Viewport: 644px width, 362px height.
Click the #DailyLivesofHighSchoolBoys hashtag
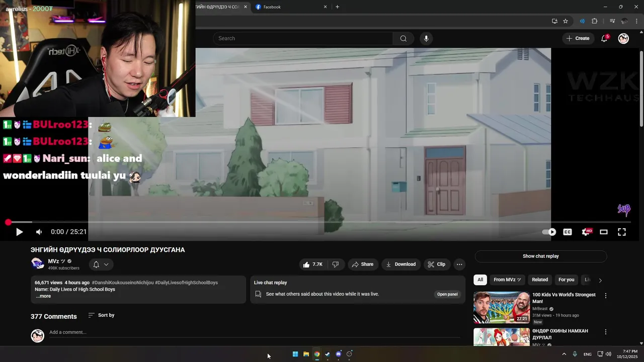pyautogui.click(x=186, y=283)
